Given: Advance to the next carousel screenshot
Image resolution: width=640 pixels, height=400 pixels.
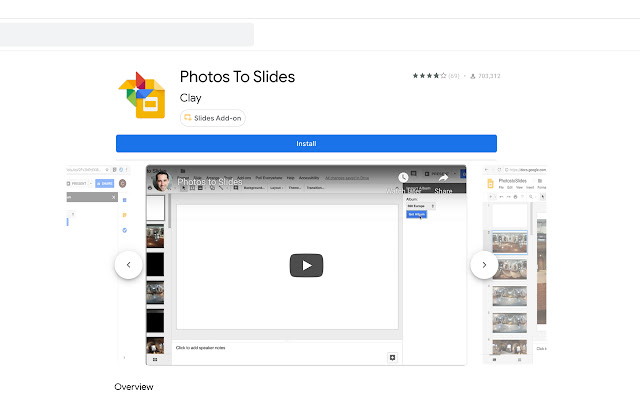Looking at the screenshot, I should 484,265.
